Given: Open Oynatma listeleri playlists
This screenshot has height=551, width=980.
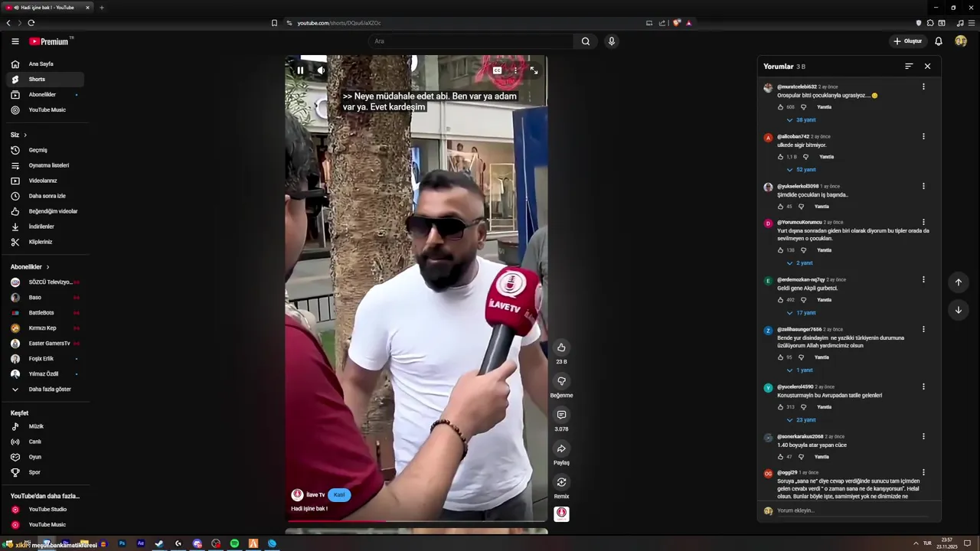Looking at the screenshot, I should point(45,165).
